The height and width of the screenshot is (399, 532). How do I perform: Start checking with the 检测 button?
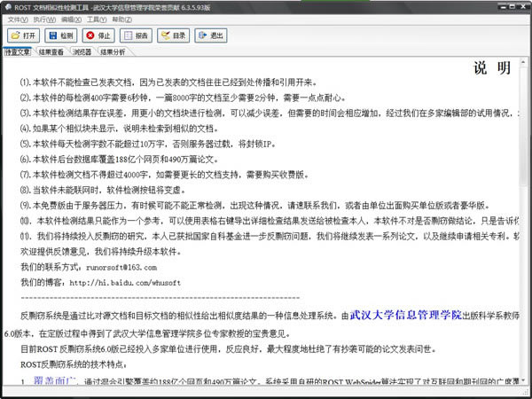coord(61,35)
